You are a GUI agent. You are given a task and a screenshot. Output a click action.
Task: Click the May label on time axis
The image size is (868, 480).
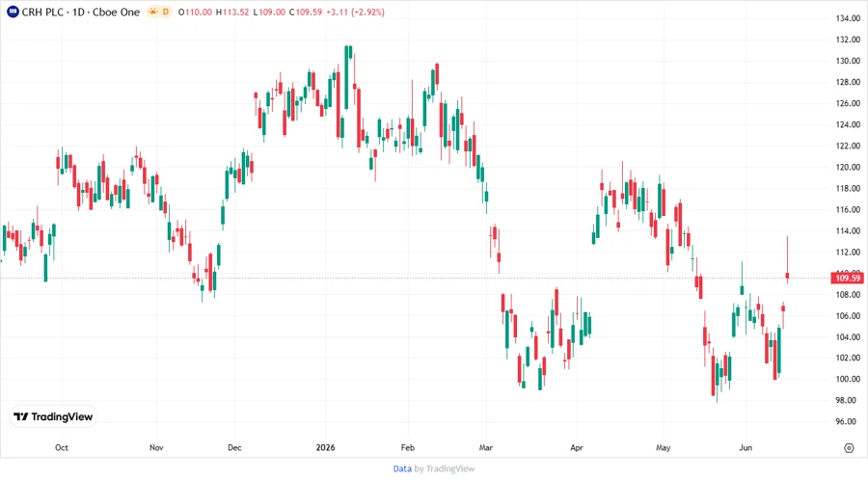(x=664, y=447)
